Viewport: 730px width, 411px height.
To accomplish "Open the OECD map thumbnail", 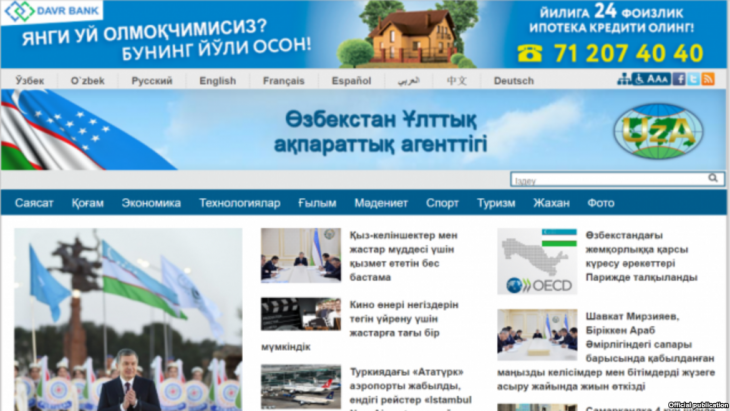I will [537, 261].
